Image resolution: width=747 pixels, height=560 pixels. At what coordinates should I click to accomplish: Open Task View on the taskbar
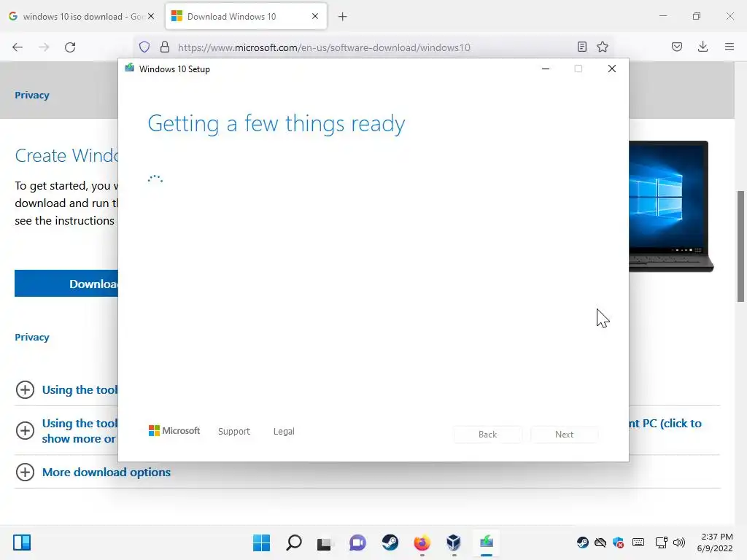click(325, 542)
